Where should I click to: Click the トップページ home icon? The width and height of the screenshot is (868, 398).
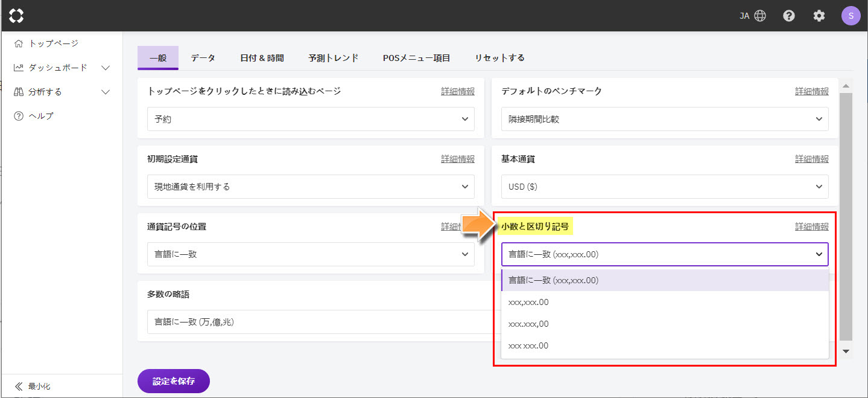(x=19, y=43)
